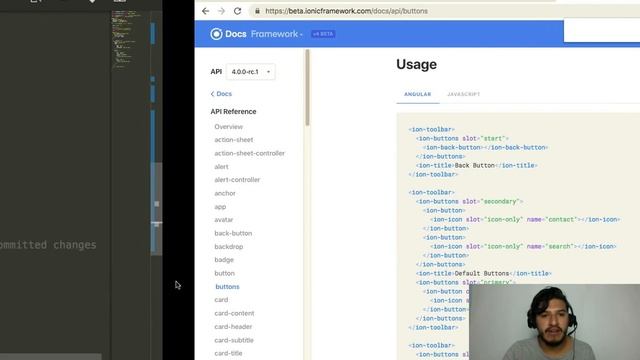This screenshot has width=640, height=360.
Task: Click the code line with name="contact"
Action: [525, 220]
